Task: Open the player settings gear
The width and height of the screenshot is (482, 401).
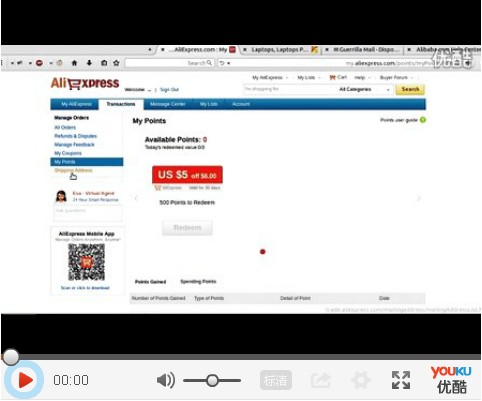Action: click(x=361, y=380)
